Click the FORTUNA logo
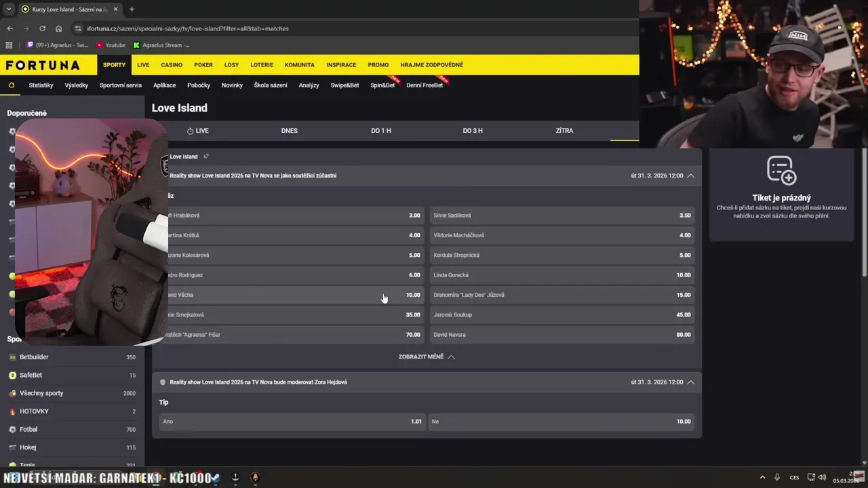868x488 pixels. point(43,65)
